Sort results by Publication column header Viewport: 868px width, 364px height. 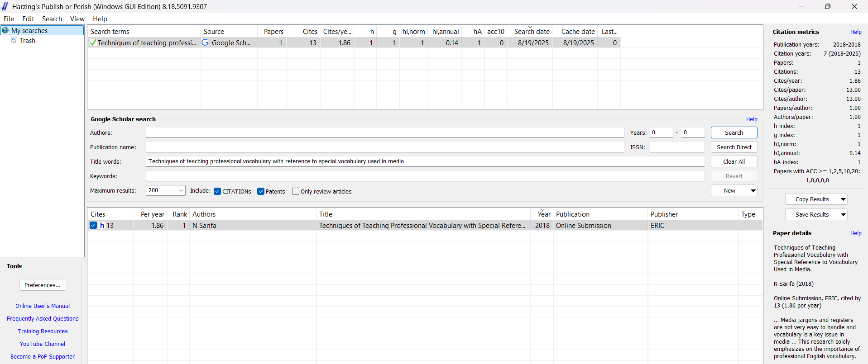click(600, 214)
